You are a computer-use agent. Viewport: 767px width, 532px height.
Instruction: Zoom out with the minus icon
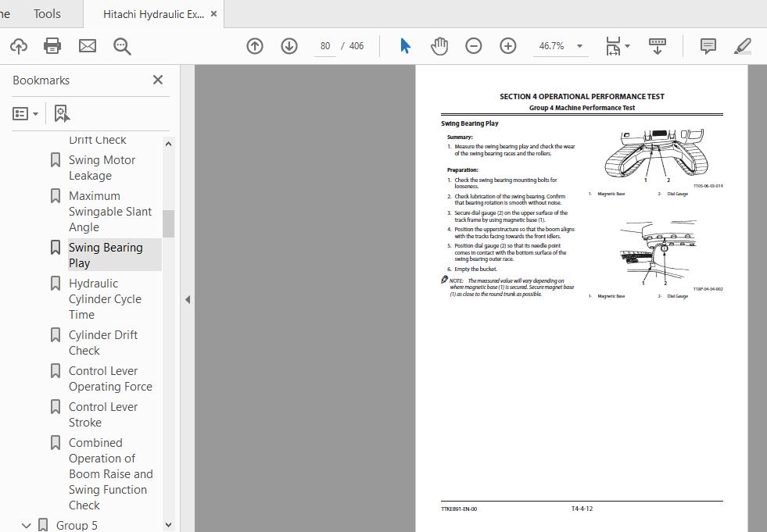(x=474, y=46)
